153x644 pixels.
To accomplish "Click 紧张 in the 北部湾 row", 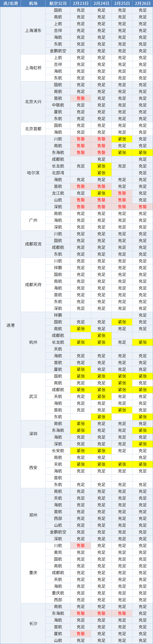I will (x=101, y=173).
